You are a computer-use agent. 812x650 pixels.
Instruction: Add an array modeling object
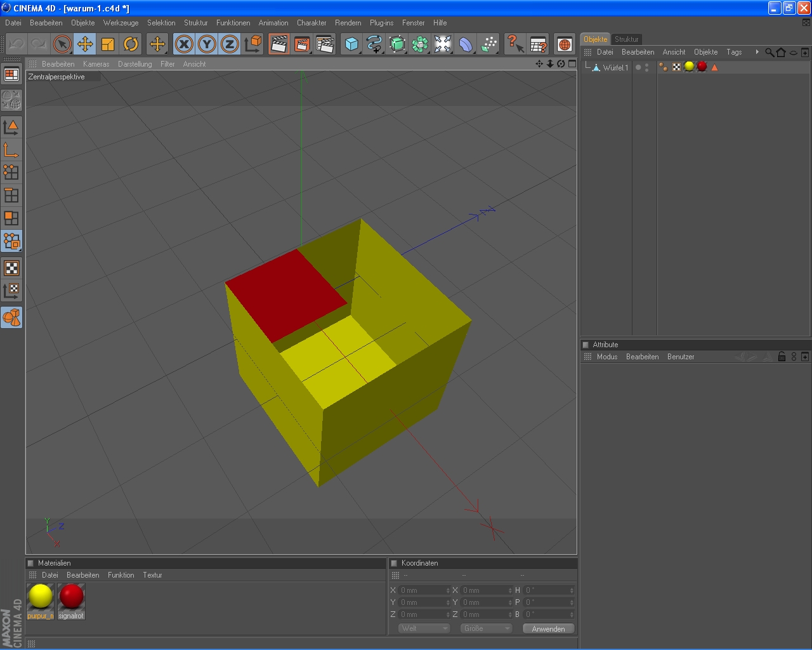(x=420, y=44)
